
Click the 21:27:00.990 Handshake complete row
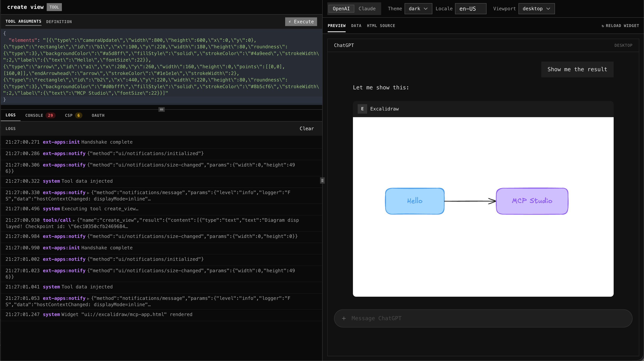(161, 248)
